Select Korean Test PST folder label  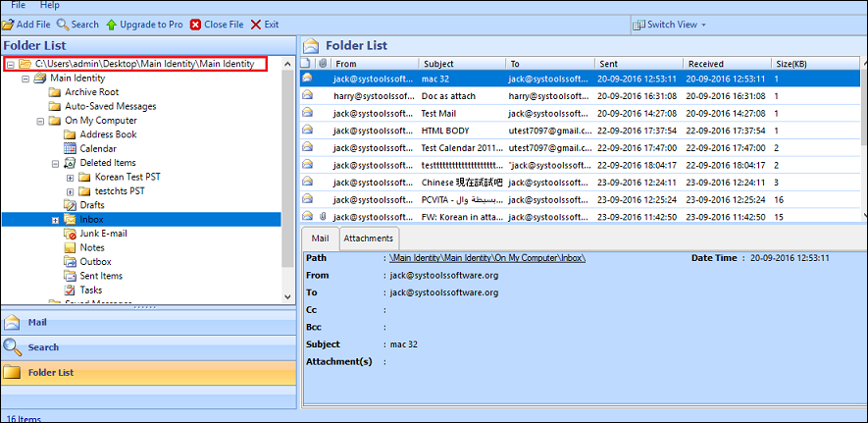(128, 178)
